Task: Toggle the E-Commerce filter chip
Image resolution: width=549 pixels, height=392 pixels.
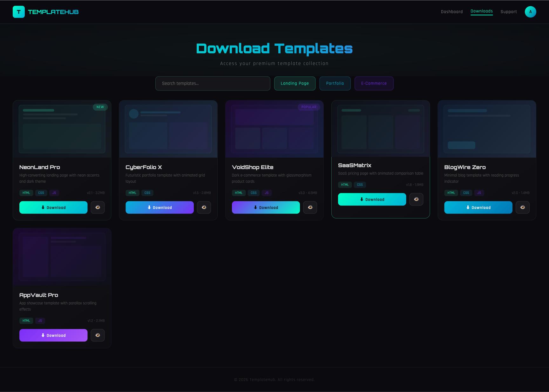Action: (374, 84)
